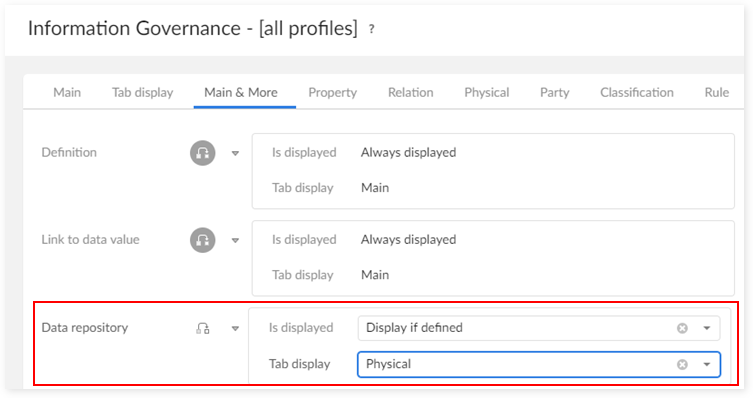
Task: Switch to the Main tab
Action: (x=67, y=92)
